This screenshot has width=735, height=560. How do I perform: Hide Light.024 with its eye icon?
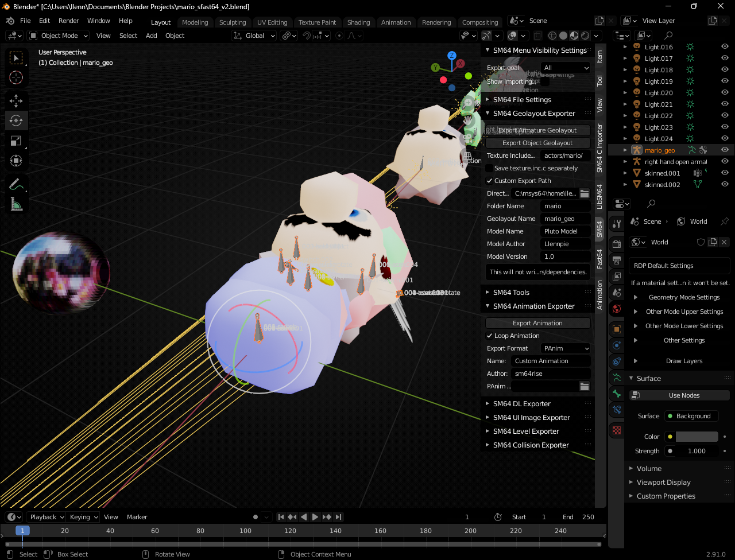(x=725, y=139)
